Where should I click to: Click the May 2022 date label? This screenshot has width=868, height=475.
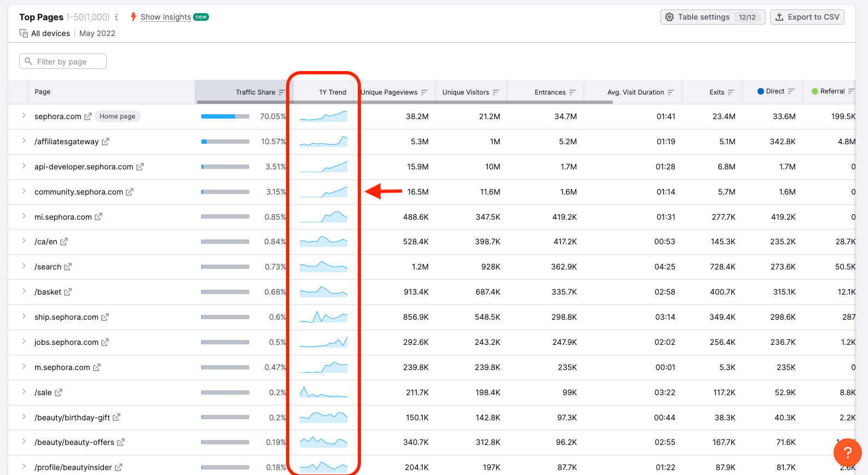[97, 33]
